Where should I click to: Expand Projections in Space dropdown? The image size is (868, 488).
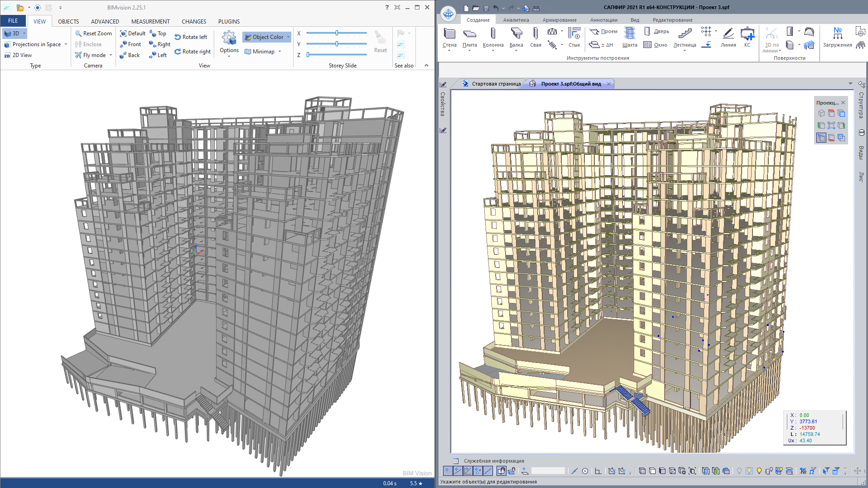[x=66, y=44]
